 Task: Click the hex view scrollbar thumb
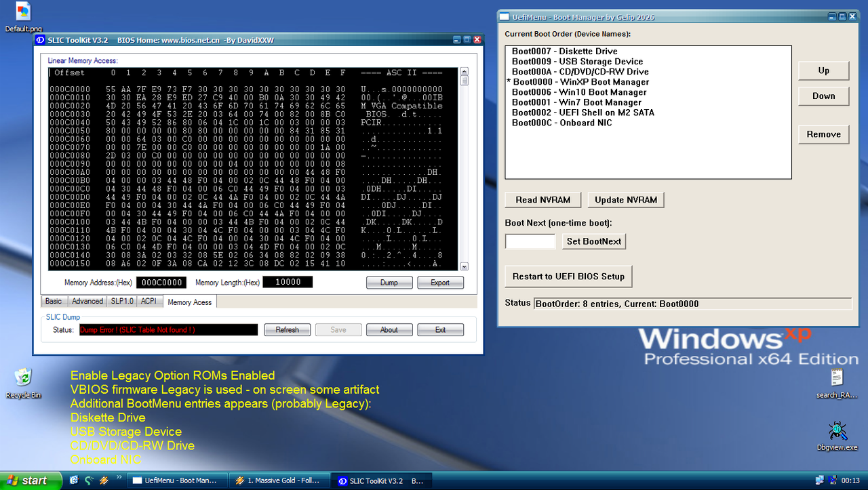(465, 81)
